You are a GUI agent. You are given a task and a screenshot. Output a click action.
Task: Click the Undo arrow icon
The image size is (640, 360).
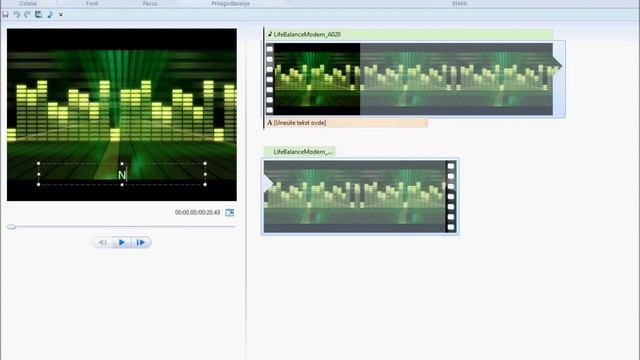pos(16,15)
